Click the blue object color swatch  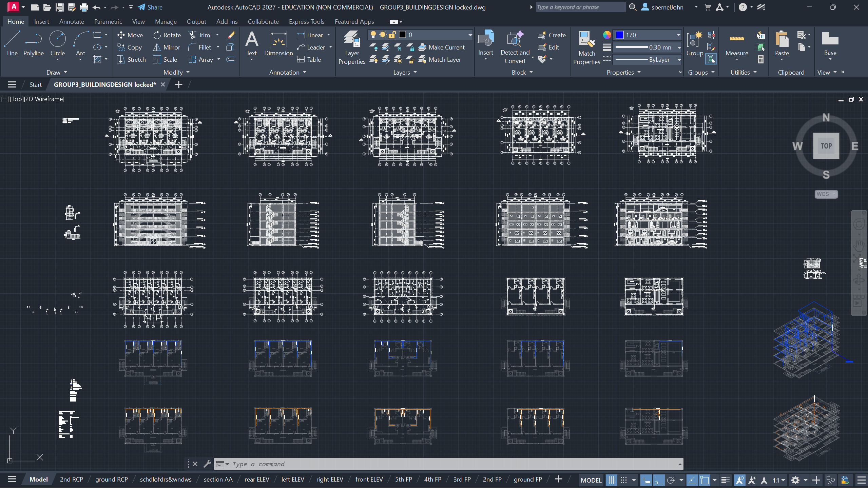tap(620, 35)
